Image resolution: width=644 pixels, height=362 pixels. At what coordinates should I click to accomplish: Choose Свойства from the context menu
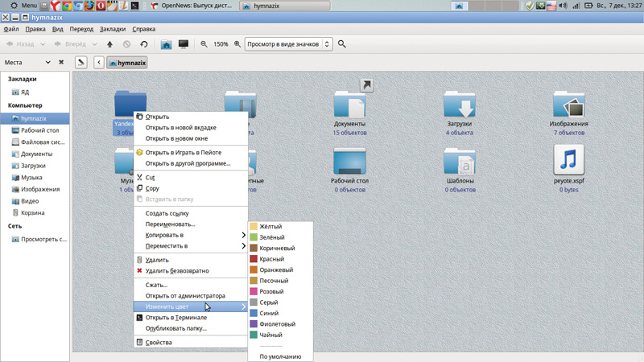click(x=158, y=343)
